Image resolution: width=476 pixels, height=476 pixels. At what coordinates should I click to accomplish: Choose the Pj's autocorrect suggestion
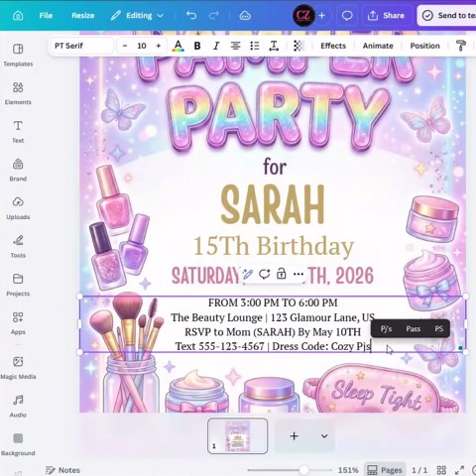tap(386, 328)
